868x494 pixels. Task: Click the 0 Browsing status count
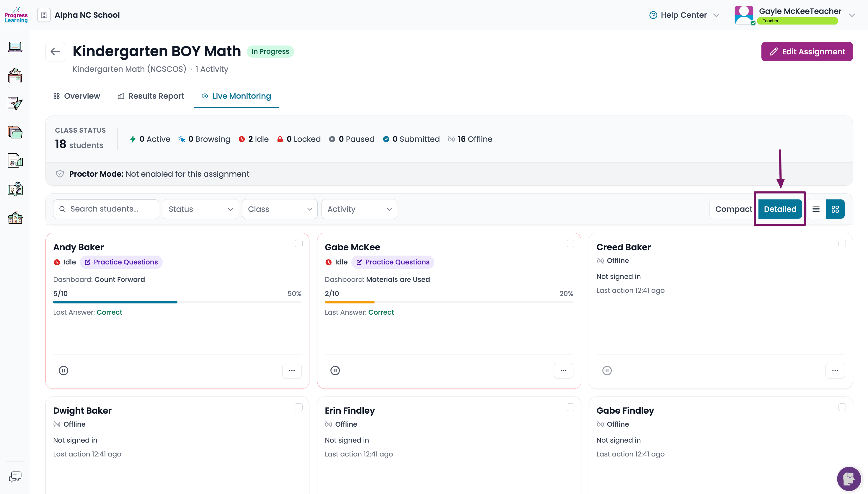coord(204,139)
